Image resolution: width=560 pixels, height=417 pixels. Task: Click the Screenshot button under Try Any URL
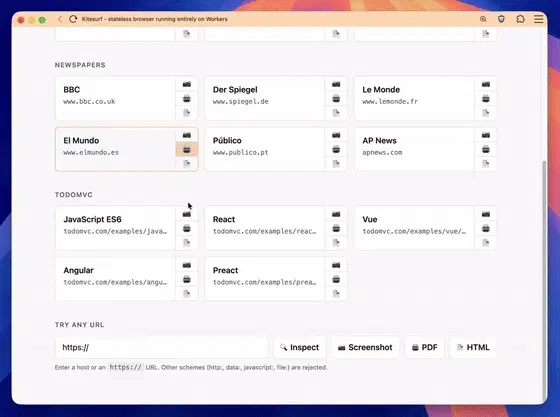click(x=365, y=347)
